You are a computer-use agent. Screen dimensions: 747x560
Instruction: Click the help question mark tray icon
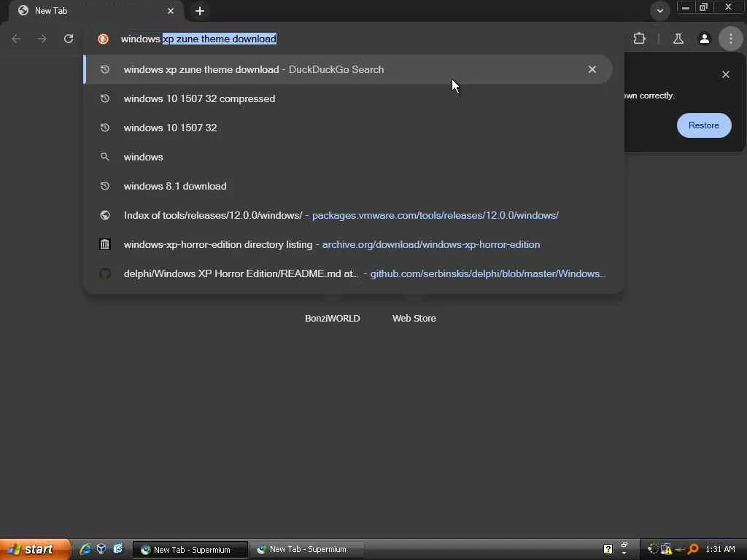click(608, 550)
